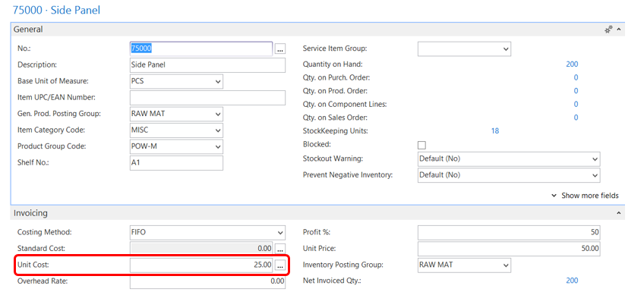Open the Unit Cost ellipsis assist button
The image size is (644, 295).
point(280,265)
